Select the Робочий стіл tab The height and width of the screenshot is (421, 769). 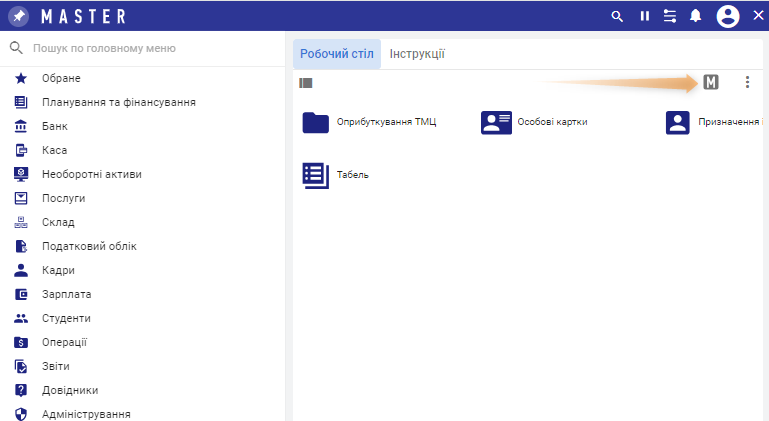point(337,54)
